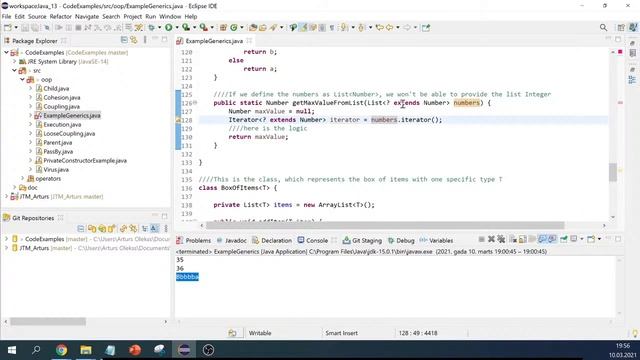Open the Navigate menu

87,16
